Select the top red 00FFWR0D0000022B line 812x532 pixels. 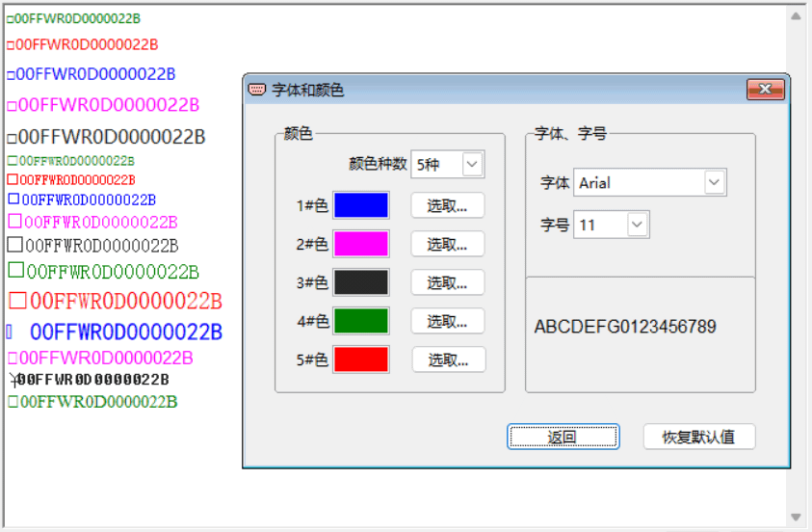point(82,44)
